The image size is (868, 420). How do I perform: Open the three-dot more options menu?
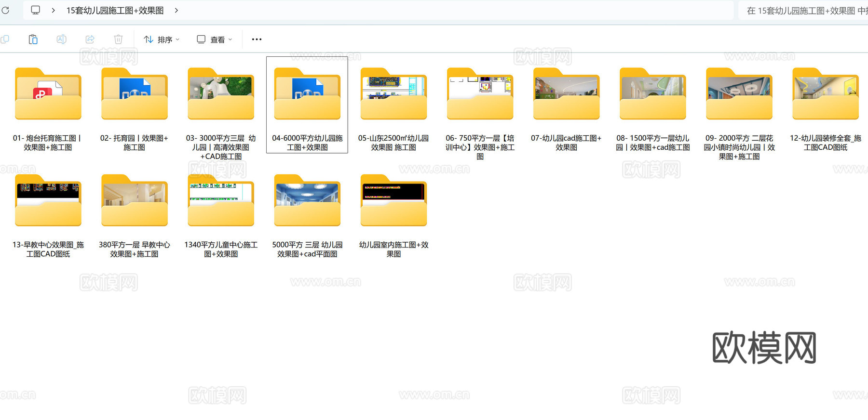[257, 39]
